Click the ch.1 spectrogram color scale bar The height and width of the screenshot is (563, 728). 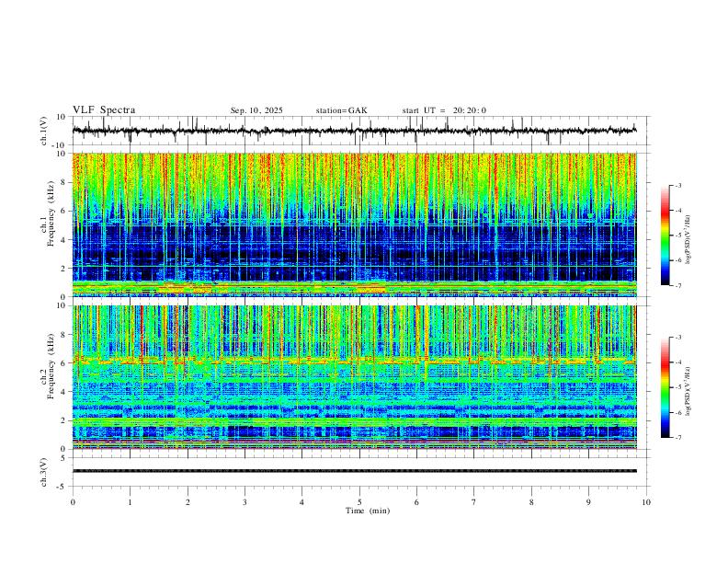(x=665, y=236)
